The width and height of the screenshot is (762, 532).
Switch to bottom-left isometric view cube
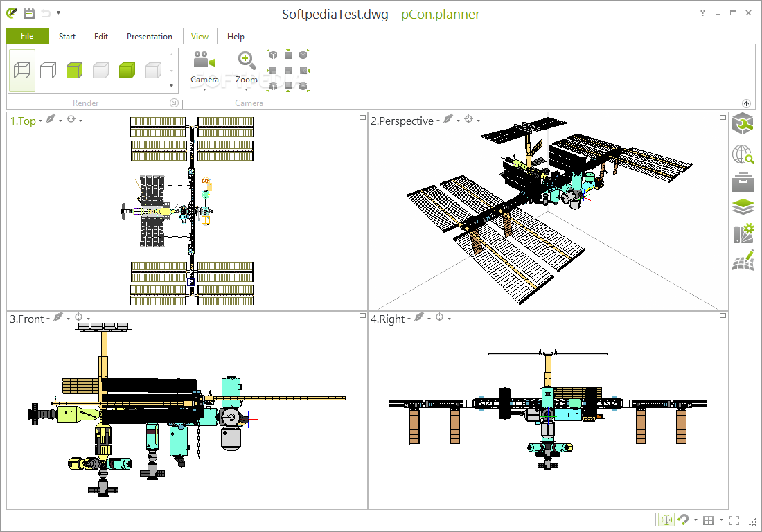point(273,86)
